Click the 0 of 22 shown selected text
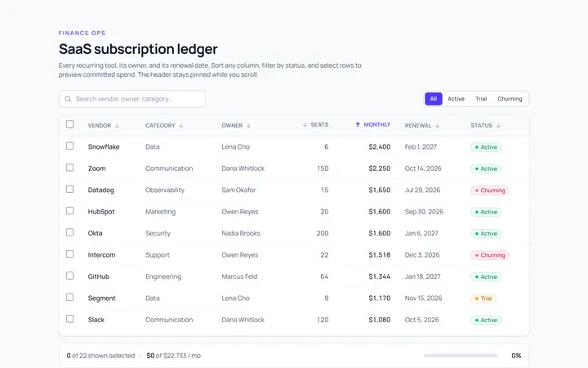This screenshot has width=588, height=368. coord(100,356)
